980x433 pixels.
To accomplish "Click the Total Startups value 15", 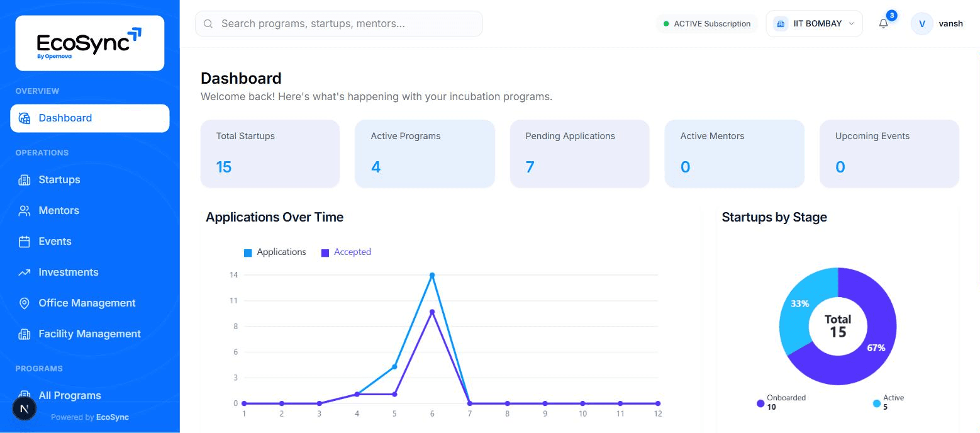I will [x=224, y=167].
